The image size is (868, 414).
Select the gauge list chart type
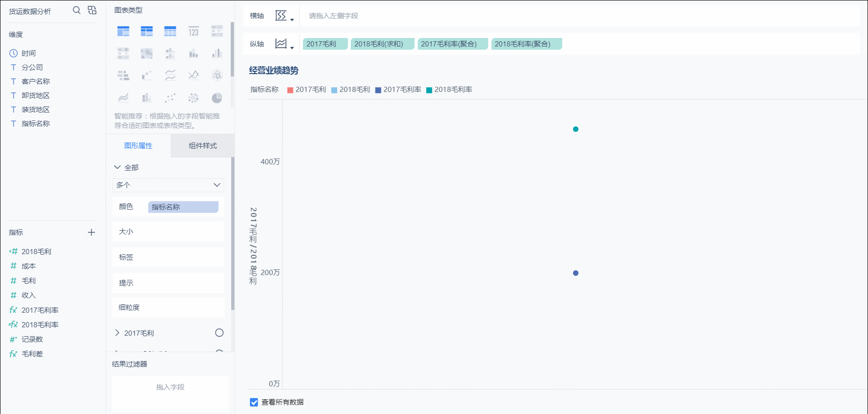(123, 53)
